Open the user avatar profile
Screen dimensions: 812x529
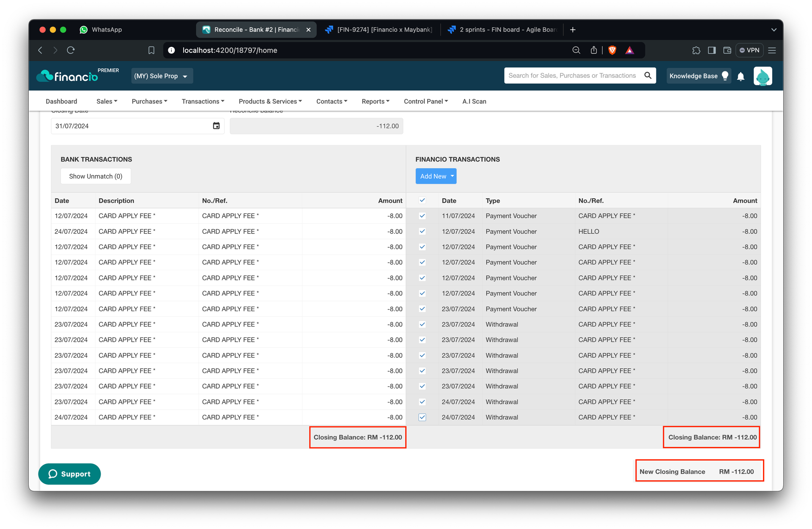click(x=763, y=76)
